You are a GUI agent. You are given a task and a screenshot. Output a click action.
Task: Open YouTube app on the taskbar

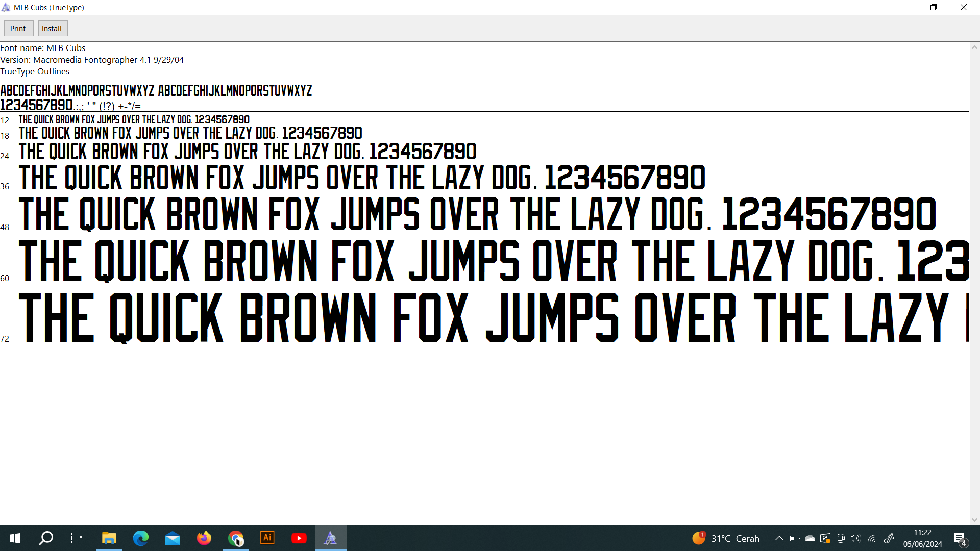coord(299,538)
